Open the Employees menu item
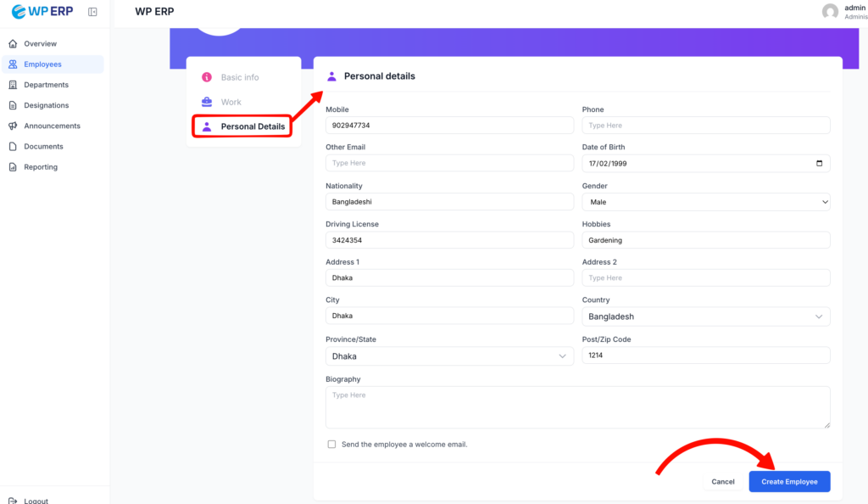This screenshot has height=504, width=868. (x=42, y=64)
